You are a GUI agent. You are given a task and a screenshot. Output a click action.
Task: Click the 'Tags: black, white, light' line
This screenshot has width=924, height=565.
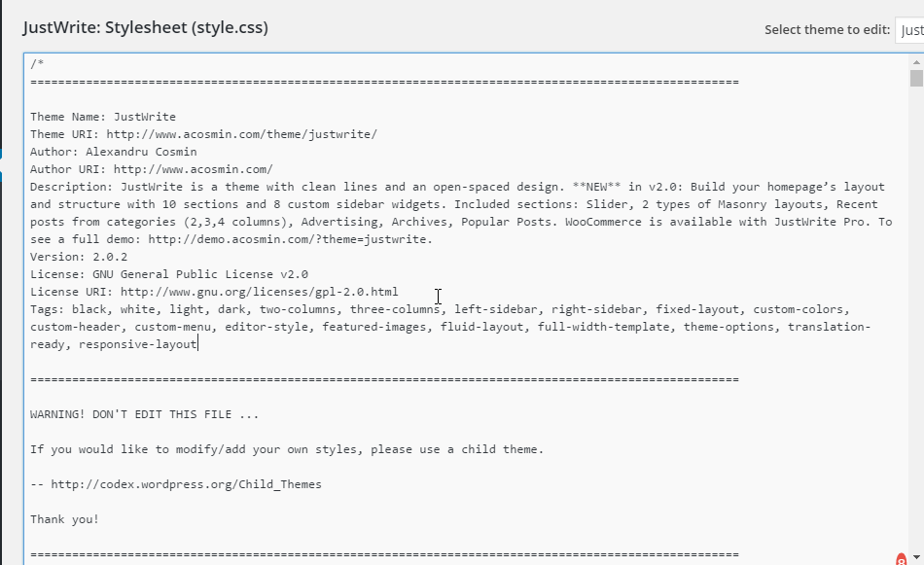tap(441, 309)
